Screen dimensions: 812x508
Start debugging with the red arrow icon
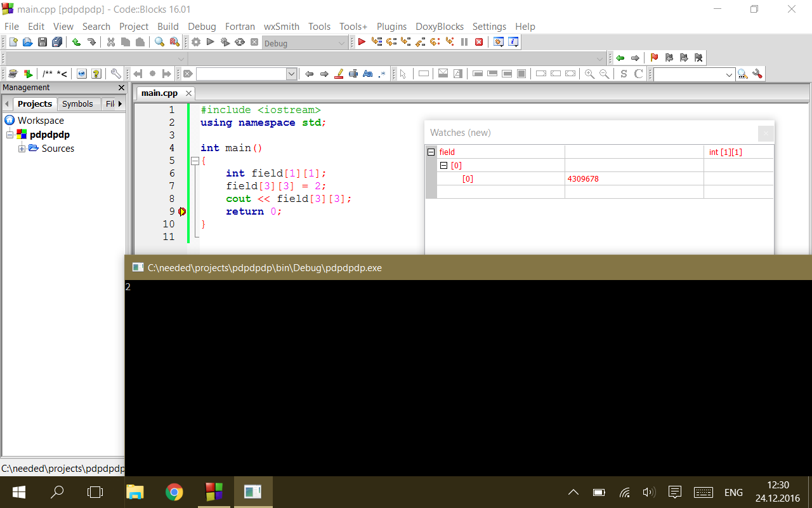point(362,43)
